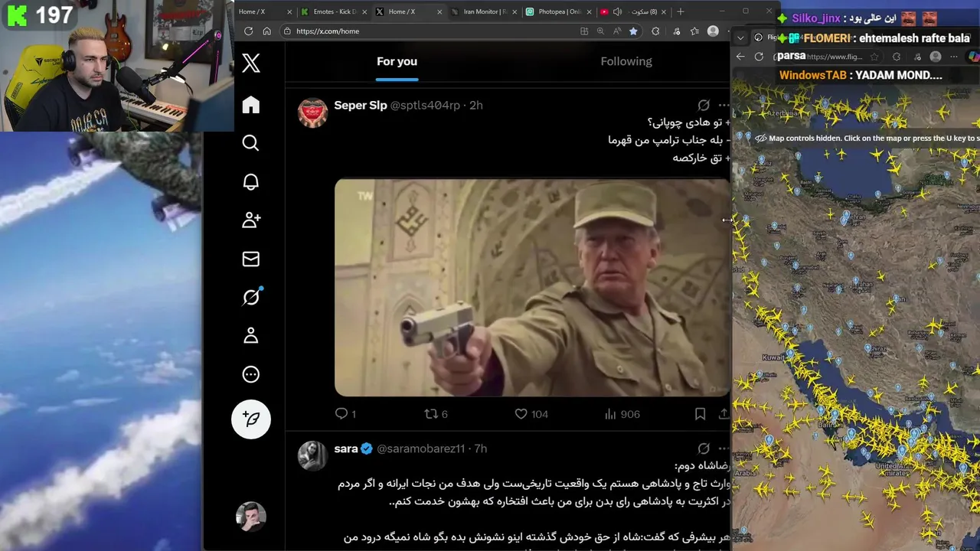Open the tweet's video thumbnail
The image size is (980, 551).
[532, 288]
